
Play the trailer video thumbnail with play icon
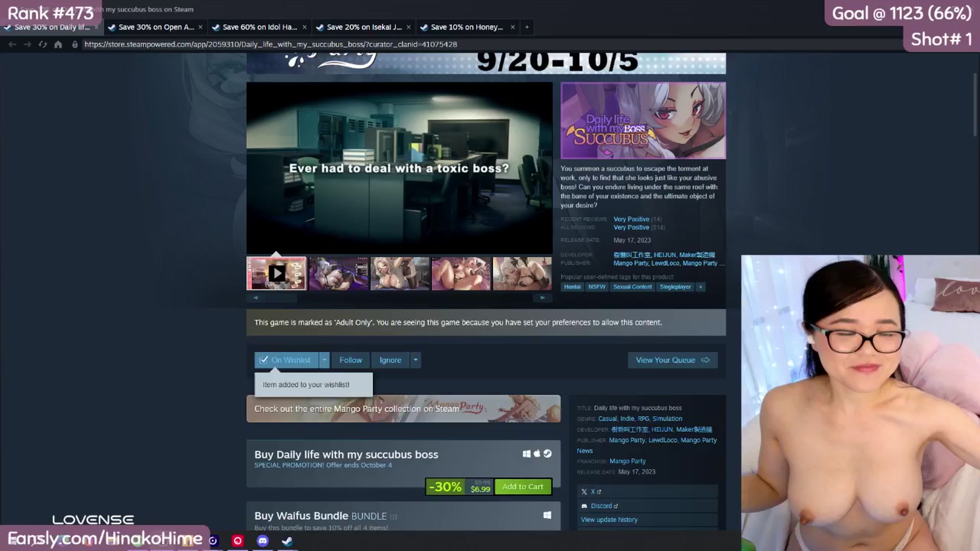[276, 273]
